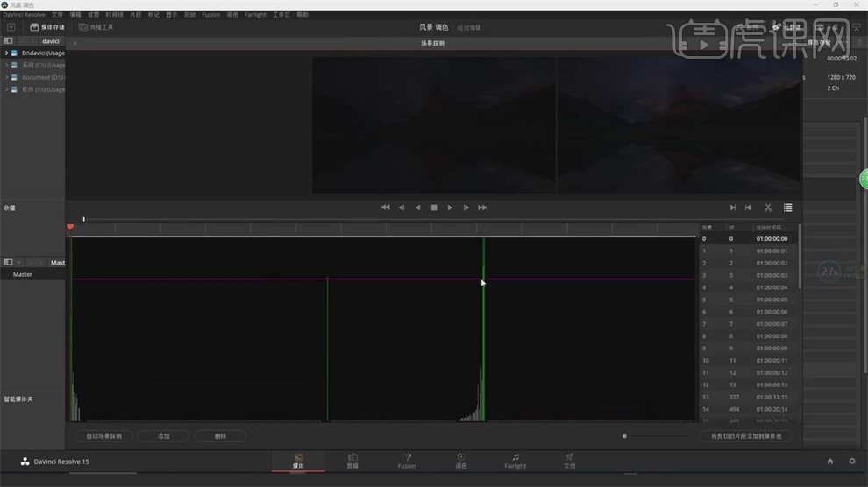Open the toolbar dropdown arrow at far left

[11, 26]
